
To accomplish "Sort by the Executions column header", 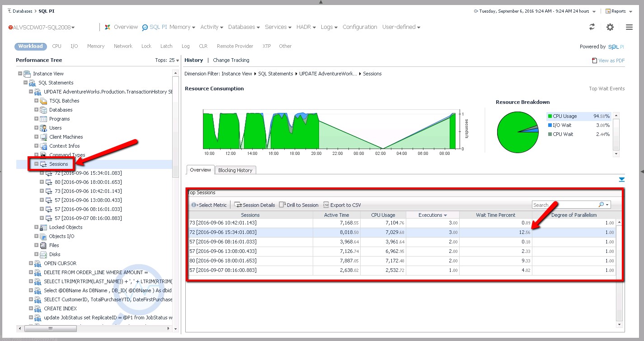I will point(432,215).
